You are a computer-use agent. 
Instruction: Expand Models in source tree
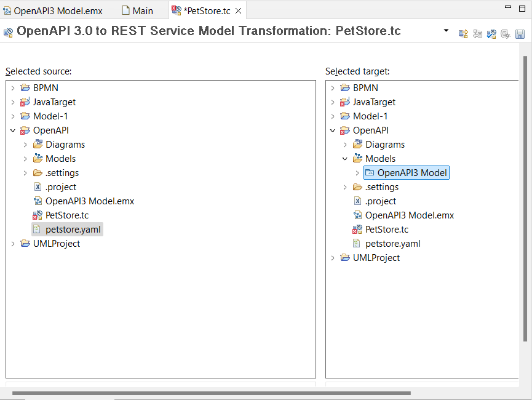tap(25, 159)
